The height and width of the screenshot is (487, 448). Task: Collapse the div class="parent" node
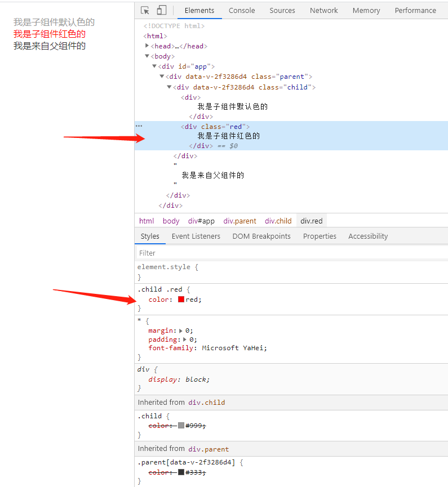point(162,77)
